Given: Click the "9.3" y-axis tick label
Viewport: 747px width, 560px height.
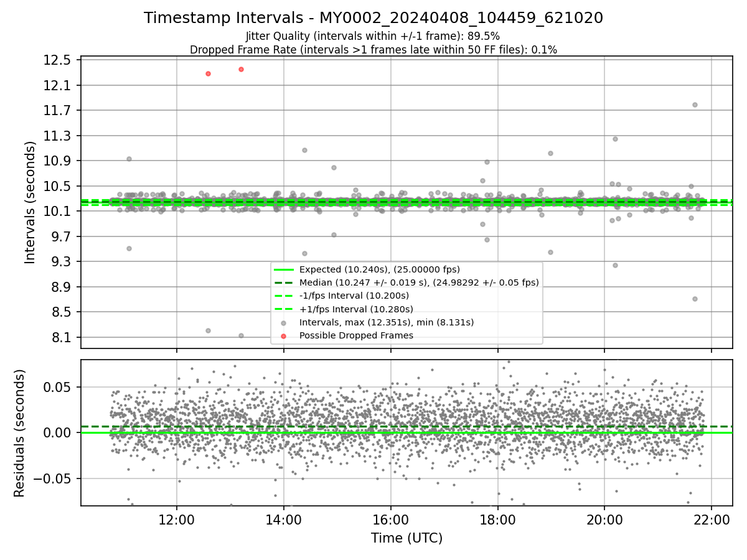Looking at the screenshot, I should 62,261.
